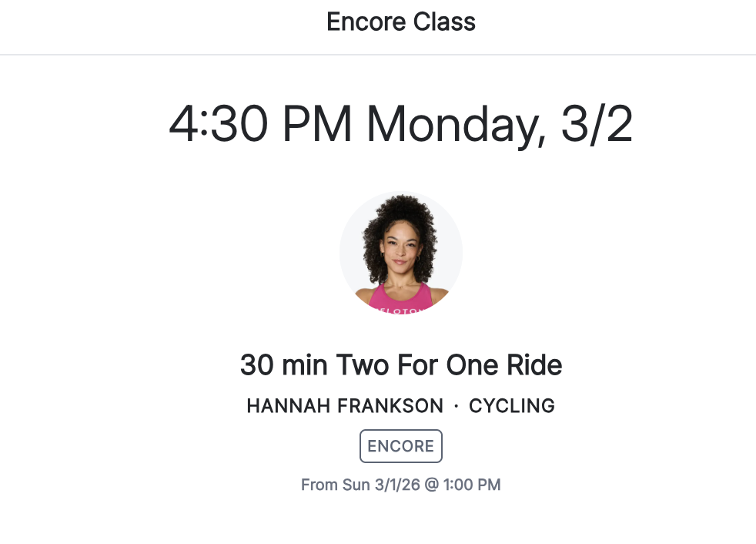Select Monday 3/2 in the date heading

click(500, 122)
